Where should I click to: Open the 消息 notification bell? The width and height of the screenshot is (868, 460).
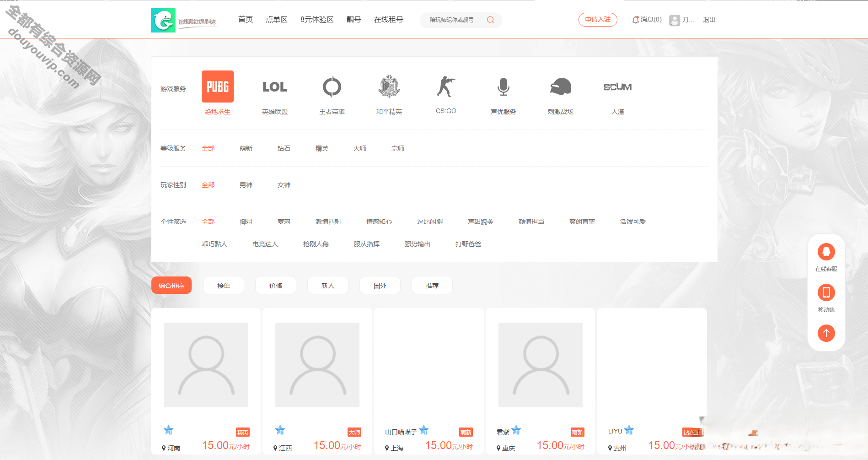[x=636, y=20]
